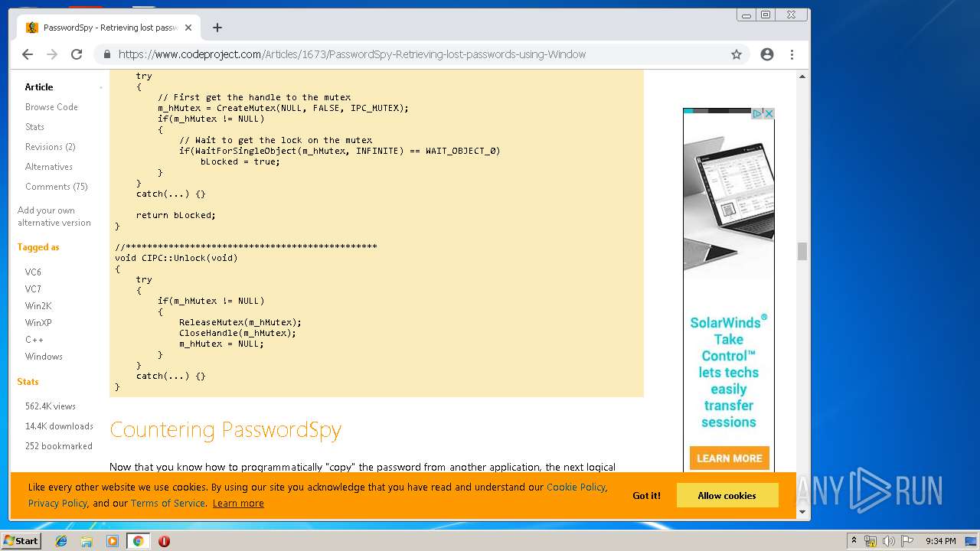
Task: Open the C++ tag
Action: tap(34, 340)
